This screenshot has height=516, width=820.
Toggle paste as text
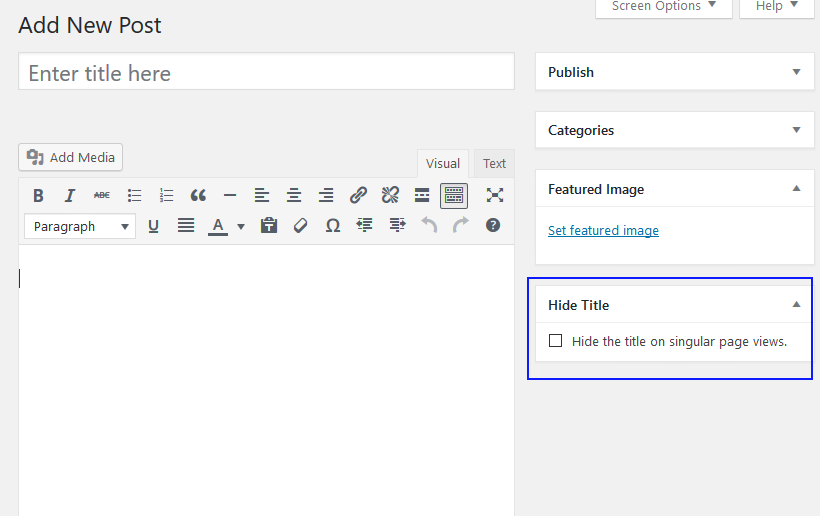click(269, 226)
